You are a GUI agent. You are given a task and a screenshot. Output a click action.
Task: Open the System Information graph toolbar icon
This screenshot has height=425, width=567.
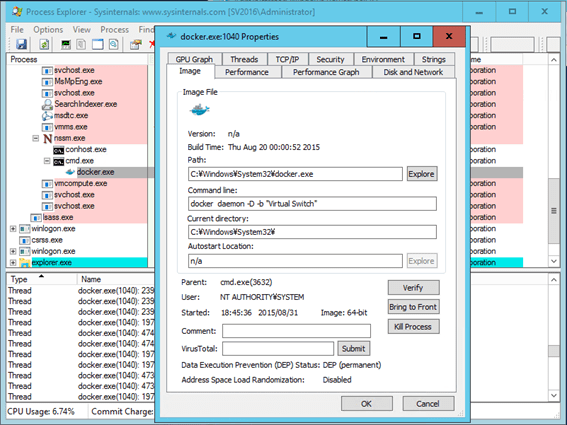pyautogui.click(x=66, y=44)
